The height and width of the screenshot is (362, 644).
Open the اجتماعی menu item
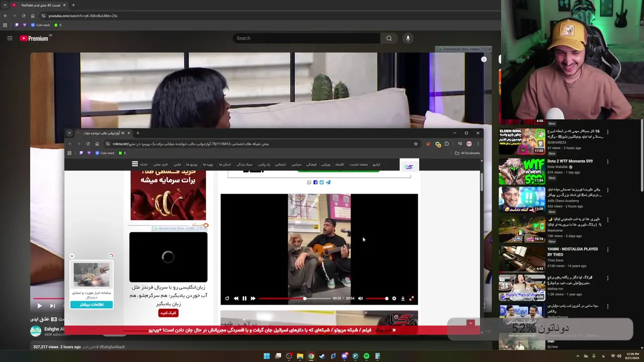pyautogui.click(x=280, y=164)
